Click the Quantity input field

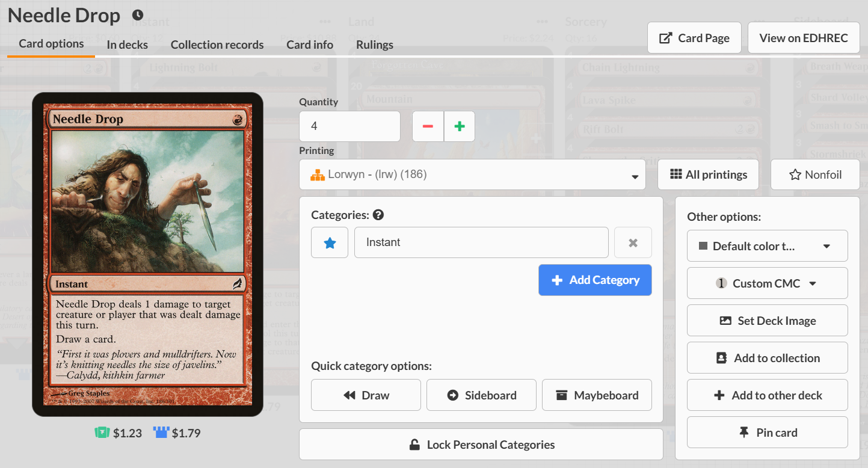pos(349,126)
